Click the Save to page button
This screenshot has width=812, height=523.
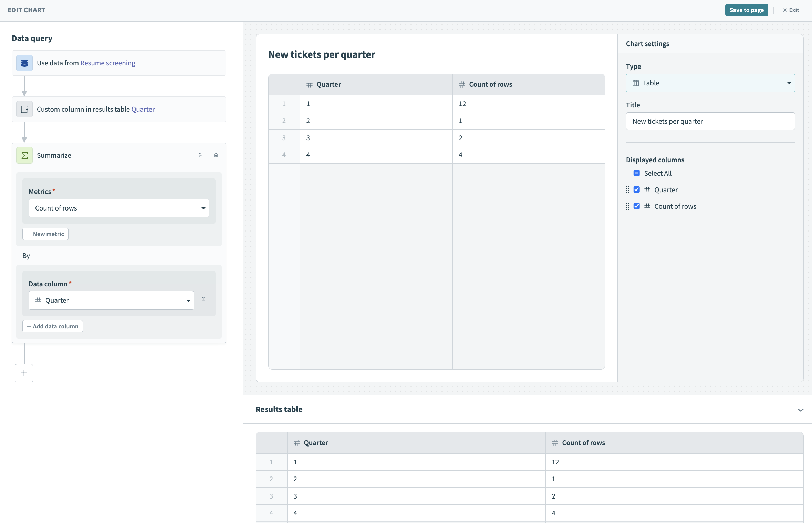pos(746,10)
